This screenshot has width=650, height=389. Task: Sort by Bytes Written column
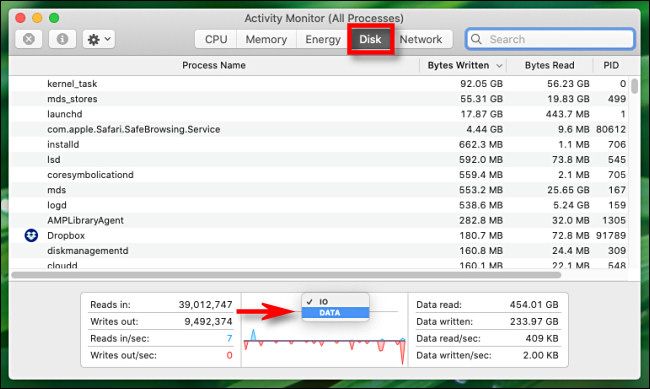[x=458, y=66]
